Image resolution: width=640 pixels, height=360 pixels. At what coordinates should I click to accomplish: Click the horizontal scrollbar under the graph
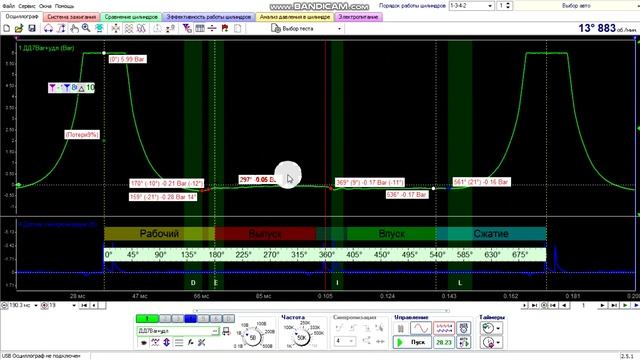[x=322, y=311]
